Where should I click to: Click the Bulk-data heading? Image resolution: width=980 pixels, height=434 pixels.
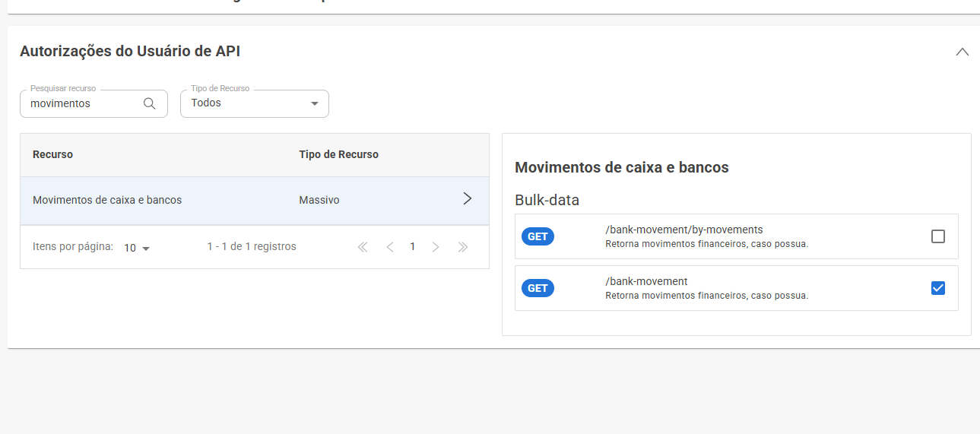click(x=547, y=201)
